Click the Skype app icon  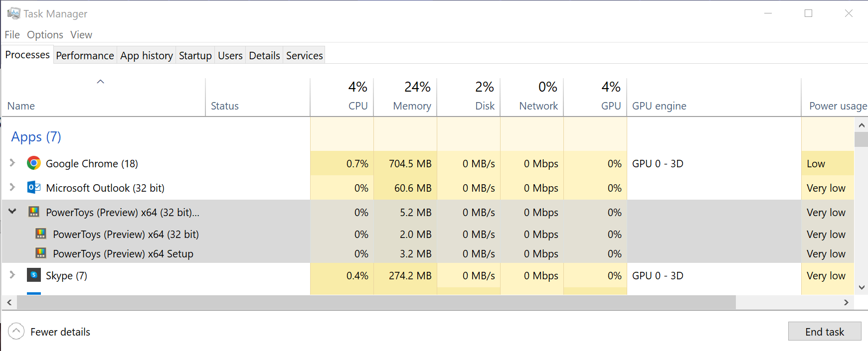click(33, 275)
